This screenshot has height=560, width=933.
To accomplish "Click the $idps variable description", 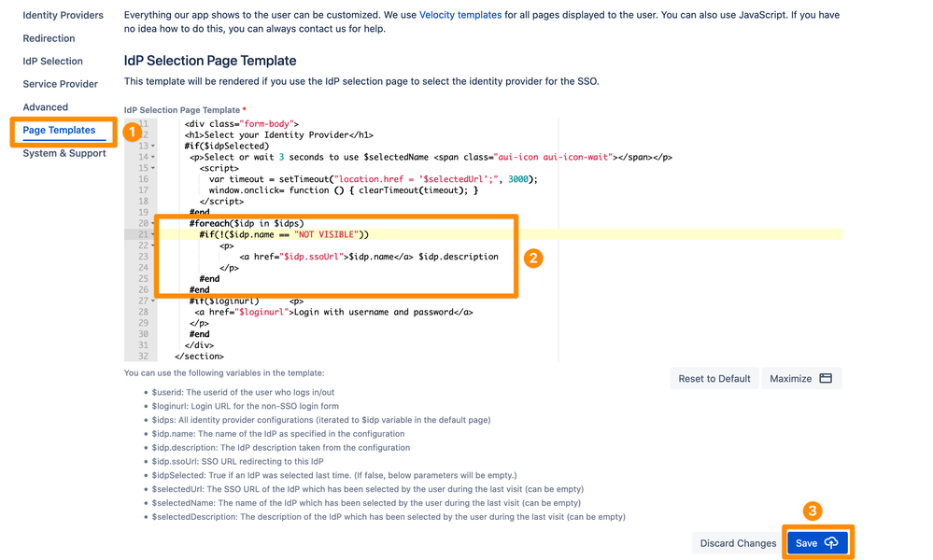I will pyautogui.click(x=321, y=420).
